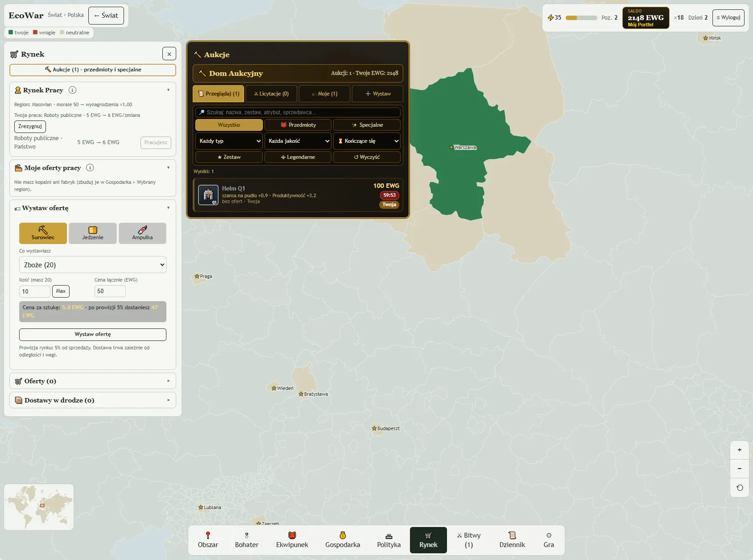Select the Ampułka offer type
This screenshot has height=560, width=753.
tap(142, 233)
